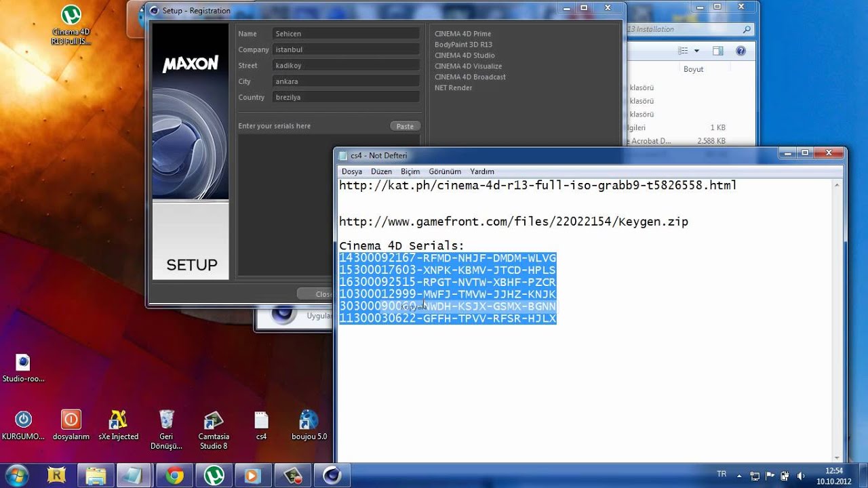Image resolution: width=868 pixels, height=488 pixels.
Task: Click the TR language indicator
Action: click(722, 473)
